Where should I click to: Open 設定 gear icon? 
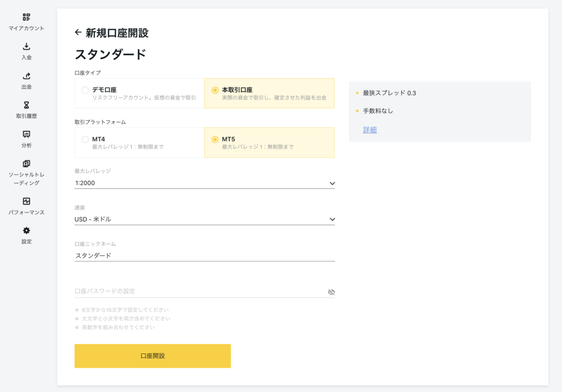[26, 231]
